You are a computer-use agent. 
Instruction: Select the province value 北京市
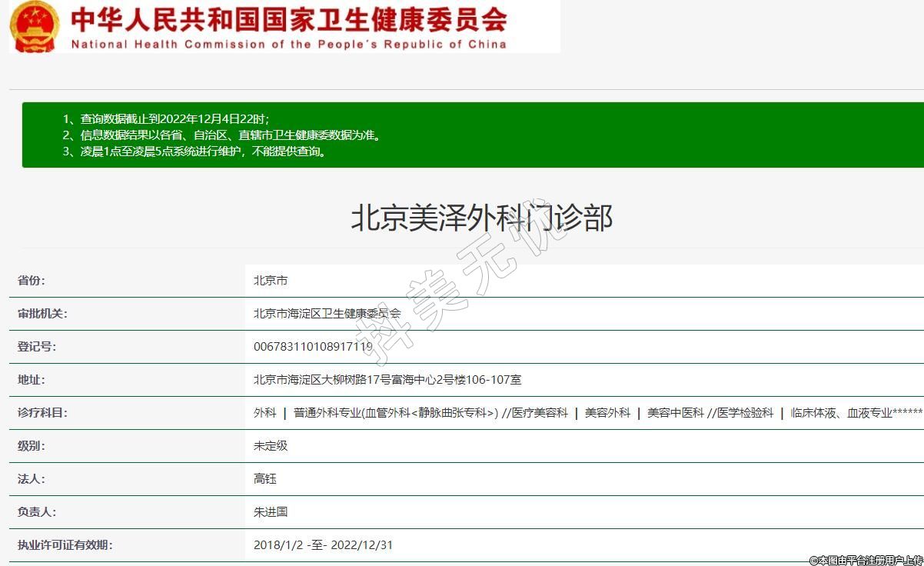tap(271, 281)
